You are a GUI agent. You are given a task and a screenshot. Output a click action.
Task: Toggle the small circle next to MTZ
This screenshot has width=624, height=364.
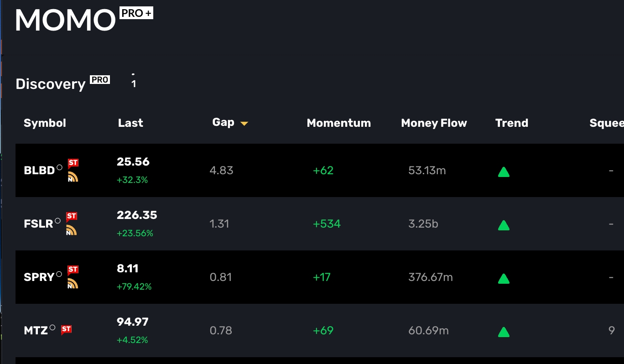[x=52, y=328]
